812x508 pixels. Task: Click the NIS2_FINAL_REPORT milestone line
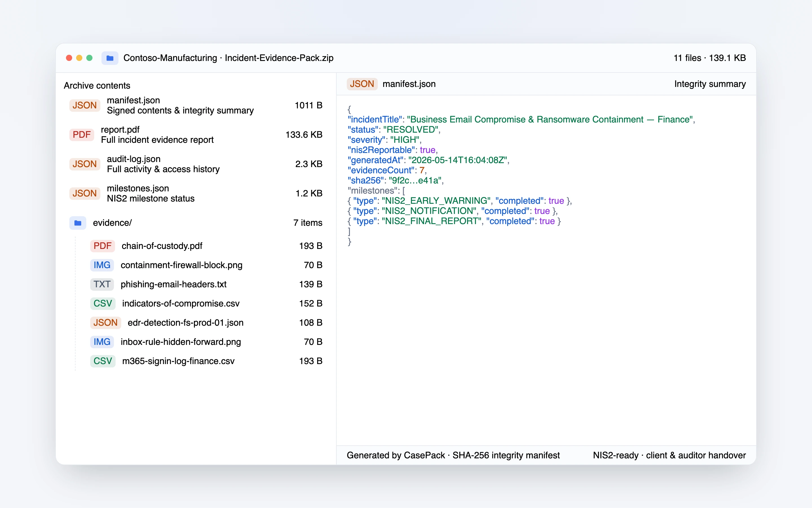(x=454, y=221)
